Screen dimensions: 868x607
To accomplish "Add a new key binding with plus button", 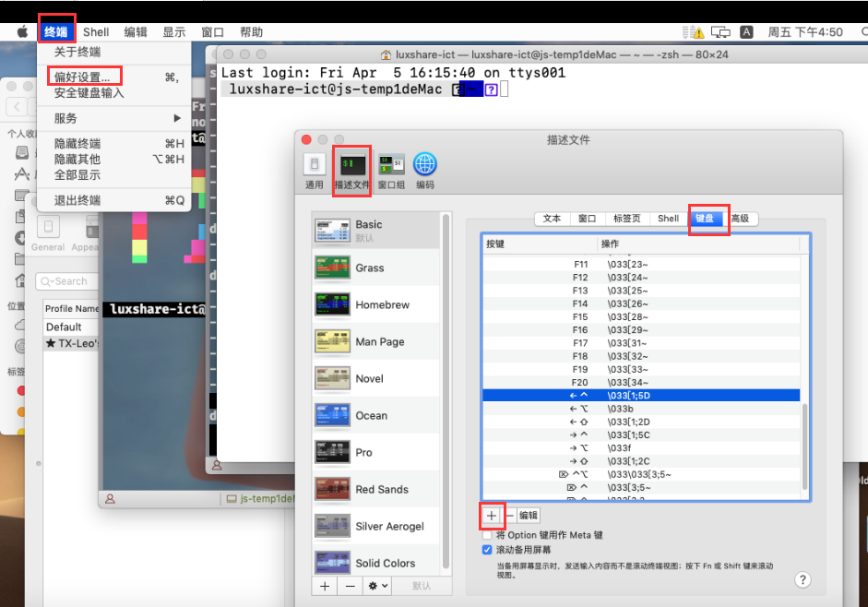I will (491, 516).
